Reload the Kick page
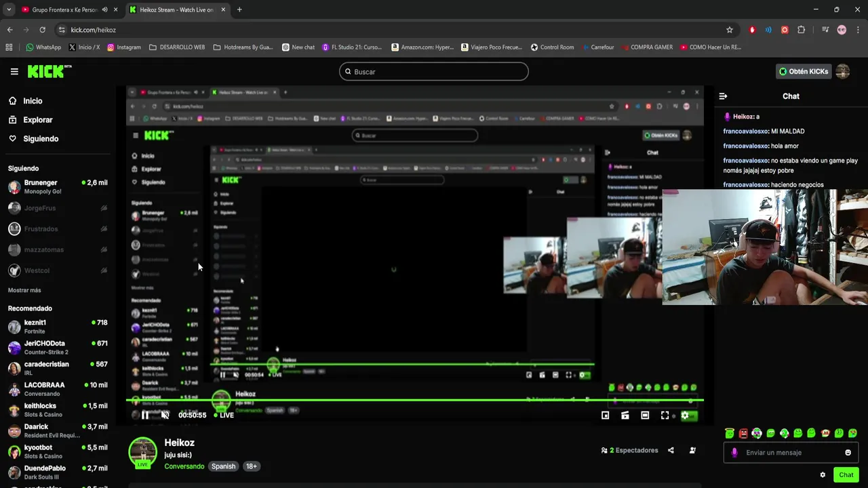The width and height of the screenshot is (868, 488). pos(42,30)
